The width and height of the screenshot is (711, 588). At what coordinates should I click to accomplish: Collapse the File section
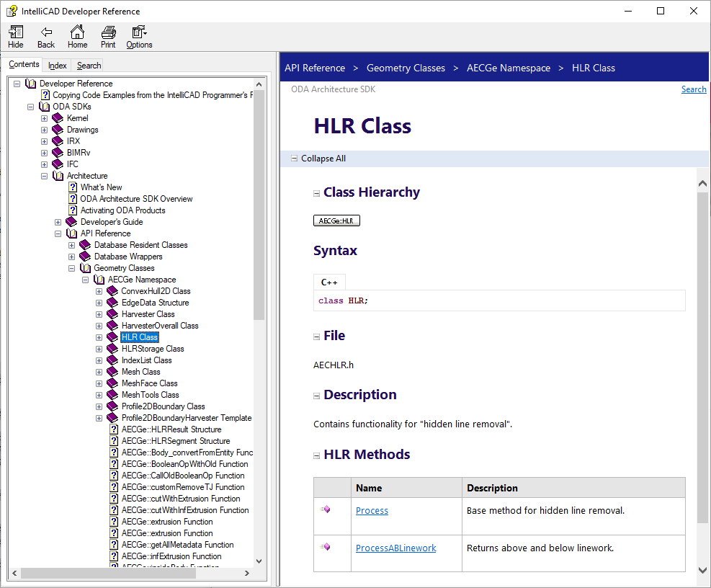(x=316, y=337)
